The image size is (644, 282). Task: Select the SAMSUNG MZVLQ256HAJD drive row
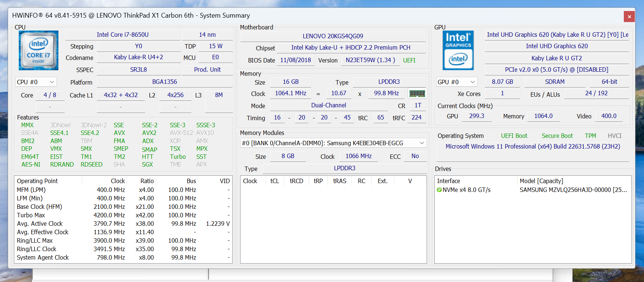(x=533, y=190)
